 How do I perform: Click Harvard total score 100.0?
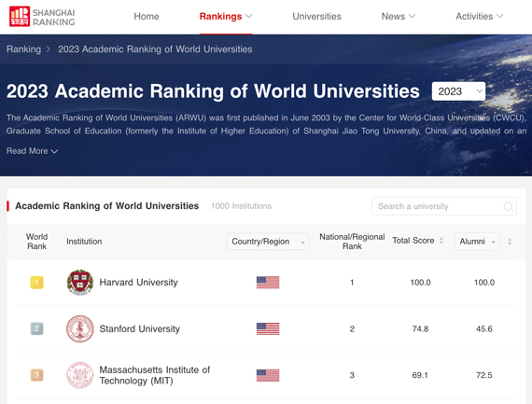pos(420,282)
